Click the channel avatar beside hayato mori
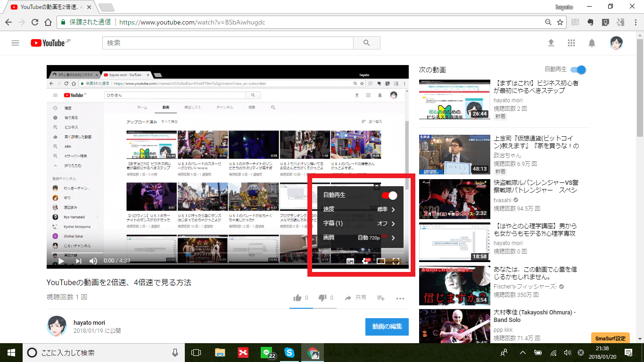This screenshot has width=644, height=362. 56,327
